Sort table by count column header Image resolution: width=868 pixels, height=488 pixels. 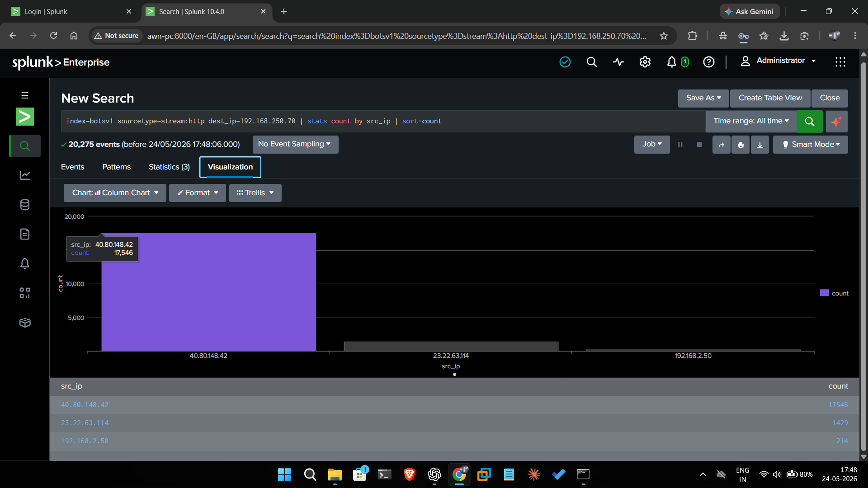coord(838,386)
